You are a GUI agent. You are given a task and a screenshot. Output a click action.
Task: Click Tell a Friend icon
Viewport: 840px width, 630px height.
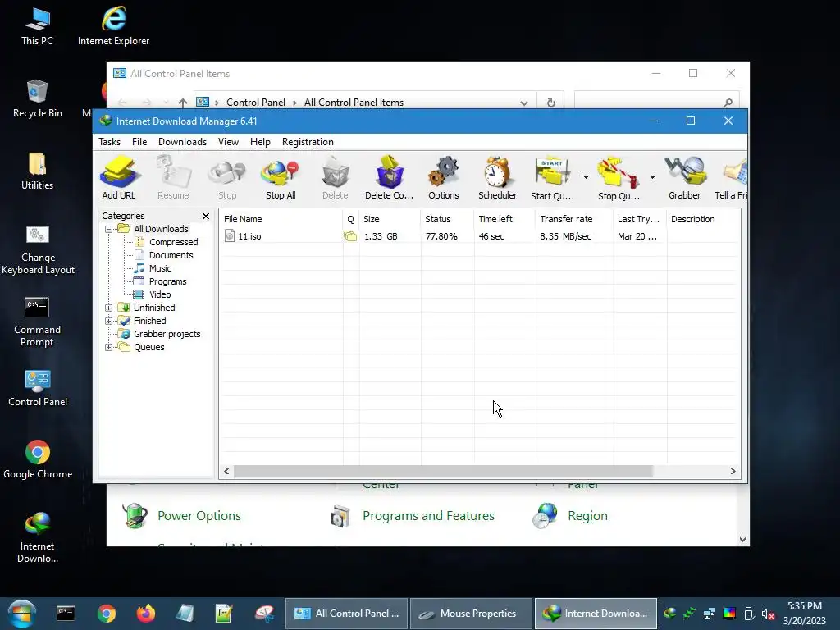point(732,178)
